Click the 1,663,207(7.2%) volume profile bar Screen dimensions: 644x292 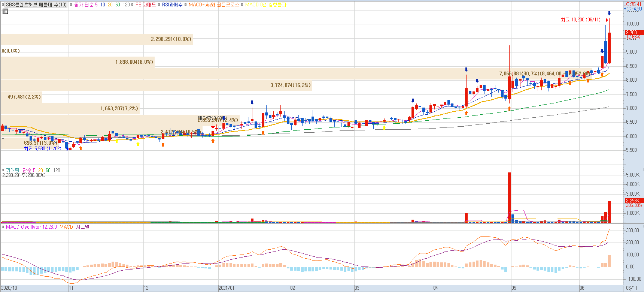click(x=70, y=108)
